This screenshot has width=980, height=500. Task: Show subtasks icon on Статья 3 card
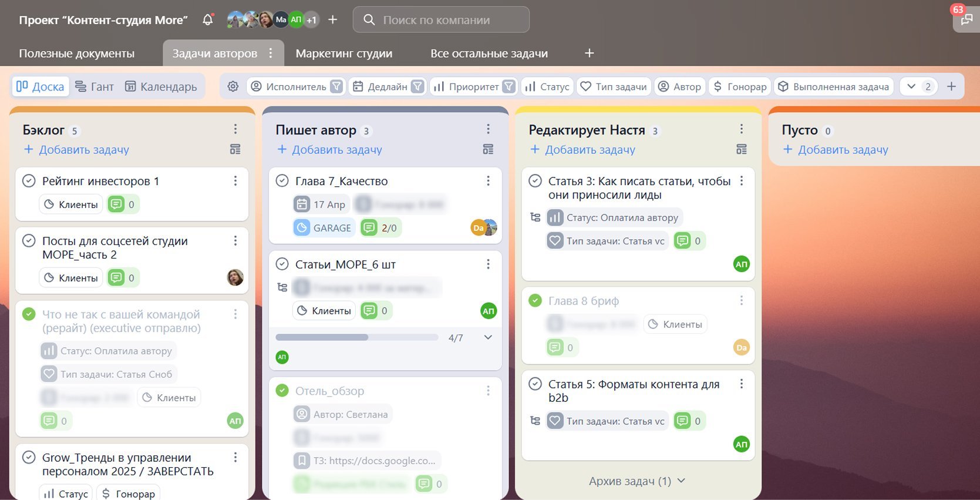pos(535,217)
